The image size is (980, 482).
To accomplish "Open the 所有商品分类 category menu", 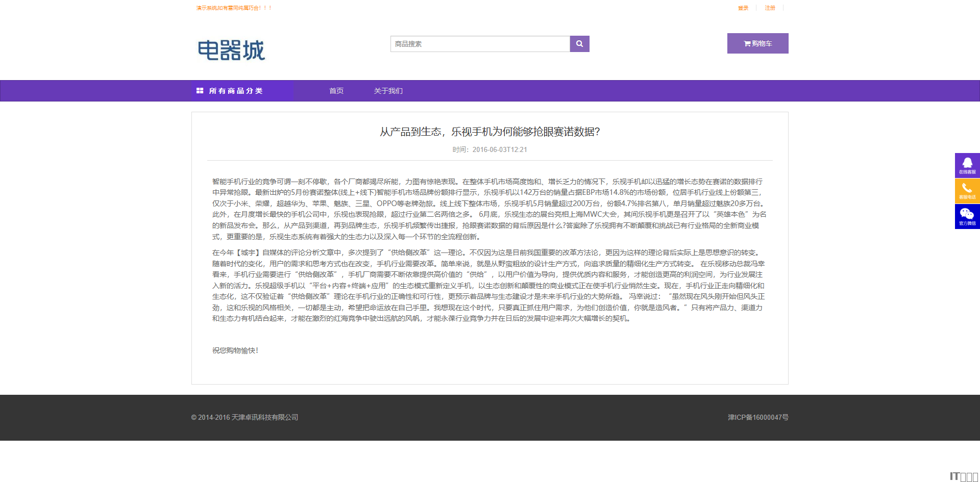I will (x=242, y=91).
